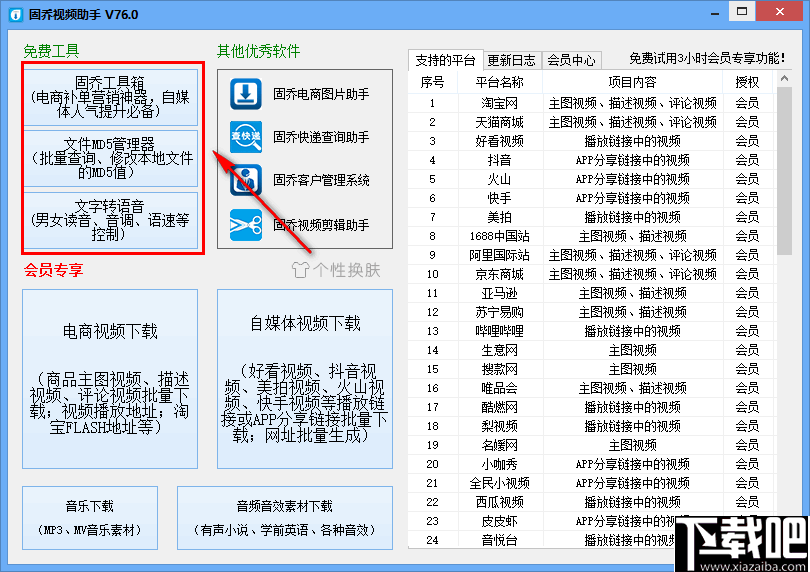Select the 唯品会 row
Viewport: 810px width, 572px height.
tap(592, 388)
